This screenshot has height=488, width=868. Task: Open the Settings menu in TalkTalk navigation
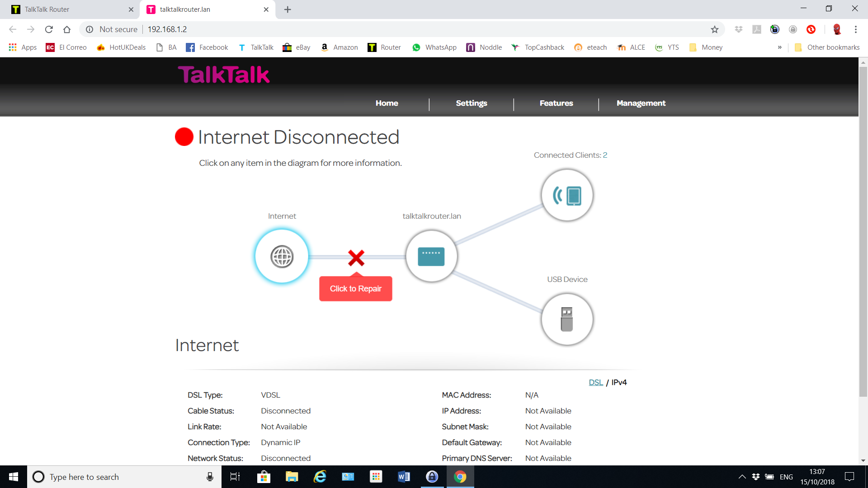click(472, 103)
